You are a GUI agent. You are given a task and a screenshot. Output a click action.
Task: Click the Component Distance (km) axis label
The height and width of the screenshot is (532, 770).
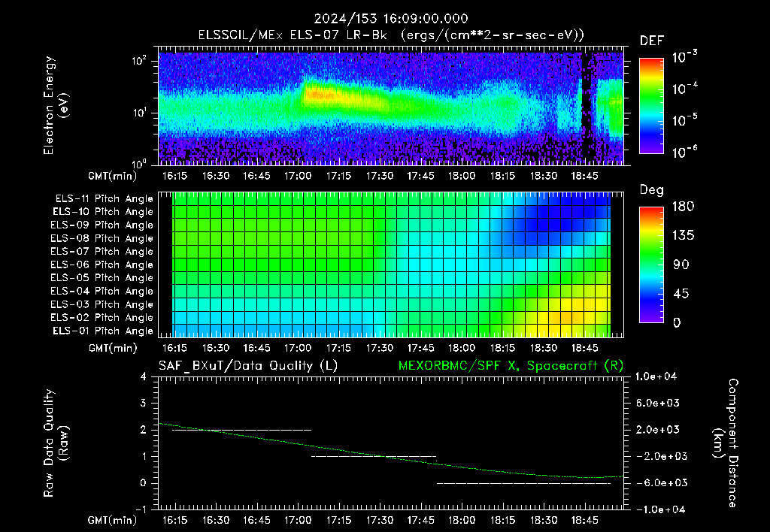[x=726, y=443]
